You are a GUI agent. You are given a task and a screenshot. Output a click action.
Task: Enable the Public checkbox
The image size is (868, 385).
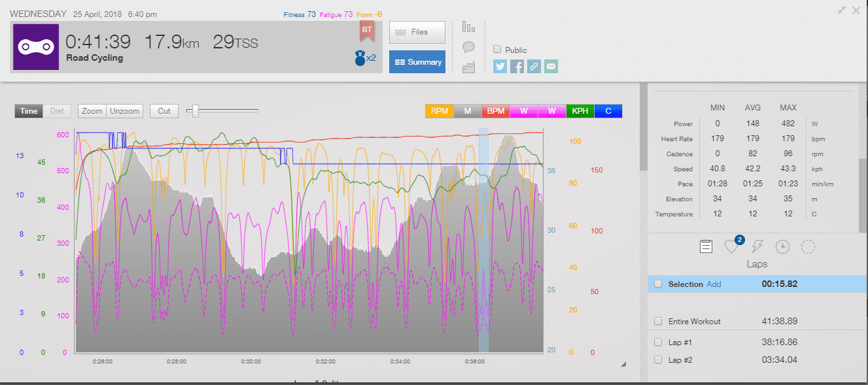point(498,50)
